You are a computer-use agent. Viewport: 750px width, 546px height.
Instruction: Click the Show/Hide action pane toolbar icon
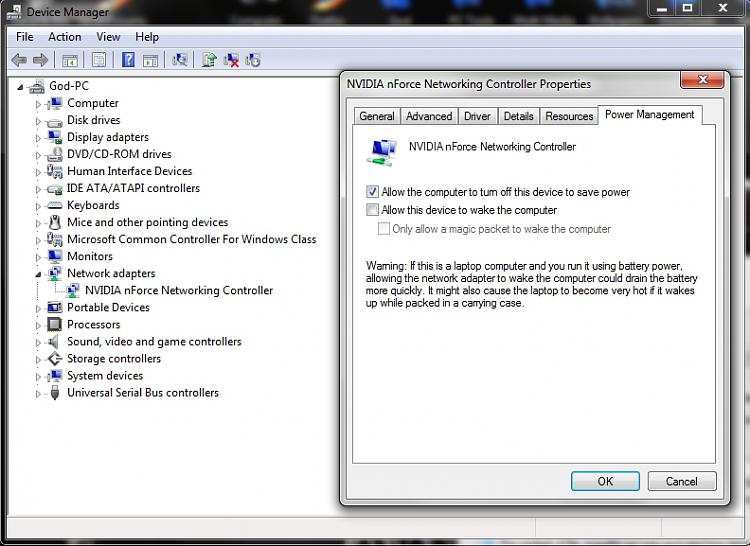point(150,60)
